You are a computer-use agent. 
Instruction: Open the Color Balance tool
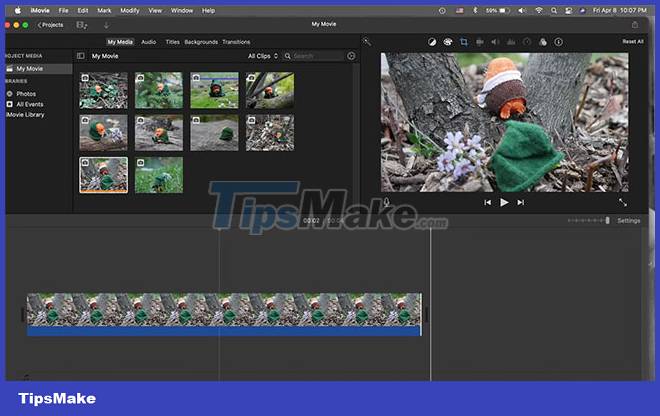tap(432, 42)
